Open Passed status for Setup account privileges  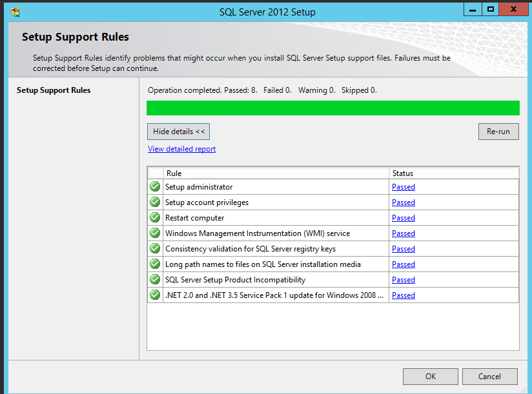point(404,202)
